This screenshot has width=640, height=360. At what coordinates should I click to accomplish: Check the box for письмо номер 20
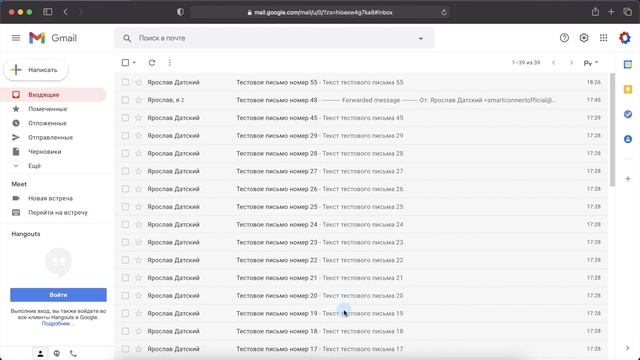coord(125,296)
